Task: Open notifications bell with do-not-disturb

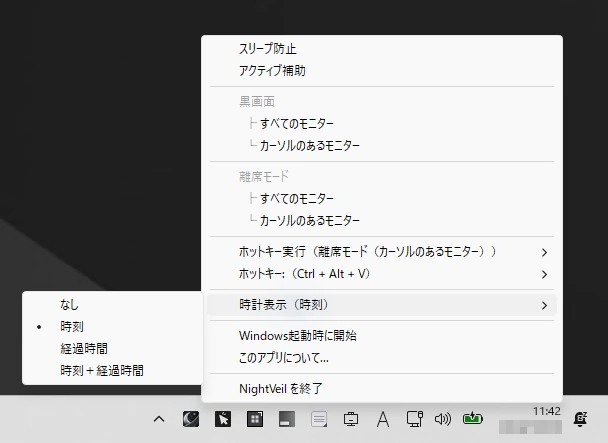Action: [580, 419]
